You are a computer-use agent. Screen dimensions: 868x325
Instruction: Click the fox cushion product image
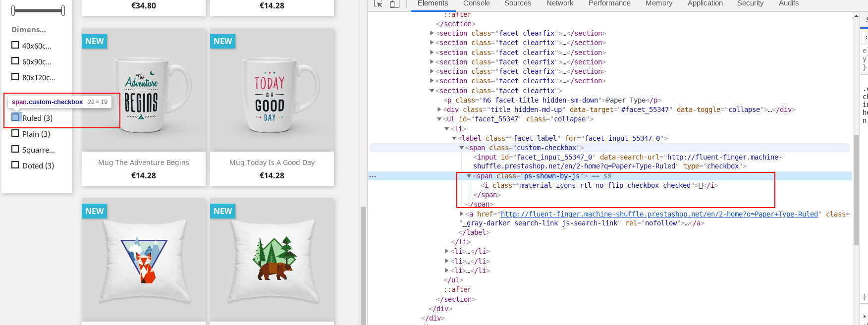pos(144,260)
